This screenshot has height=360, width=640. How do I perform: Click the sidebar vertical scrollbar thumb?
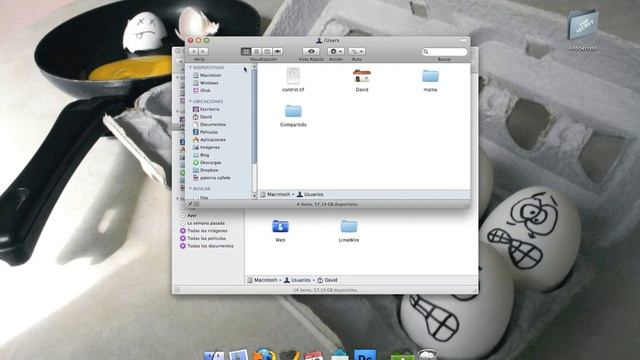point(254,116)
